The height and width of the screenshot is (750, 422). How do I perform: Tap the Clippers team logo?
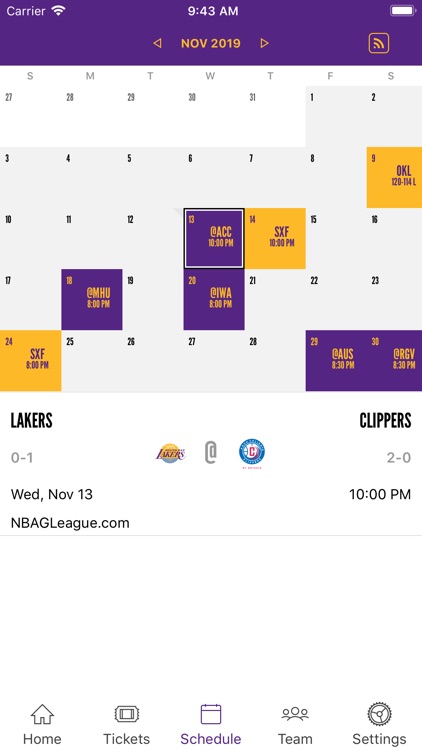[252, 453]
